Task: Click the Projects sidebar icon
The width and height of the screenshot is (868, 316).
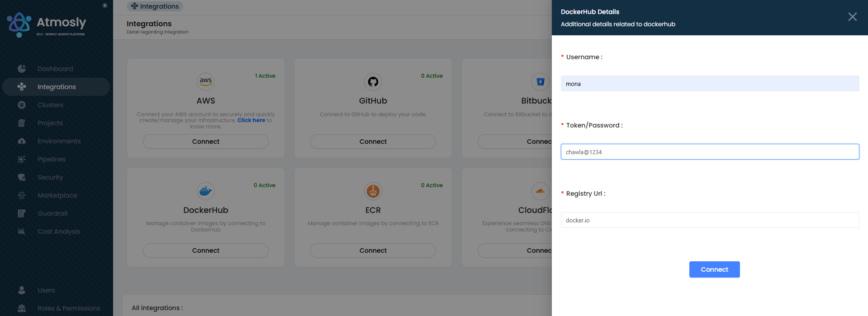Action: click(x=22, y=123)
